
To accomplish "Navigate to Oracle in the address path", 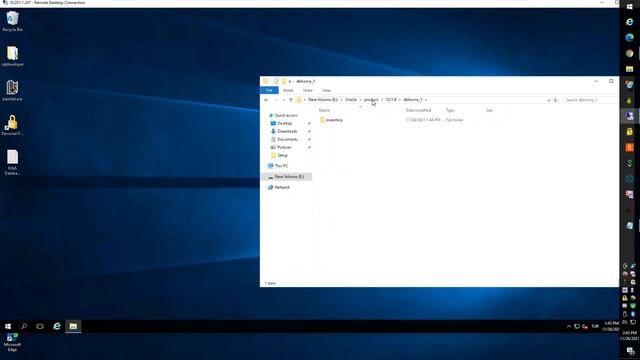I will point(351,100).
